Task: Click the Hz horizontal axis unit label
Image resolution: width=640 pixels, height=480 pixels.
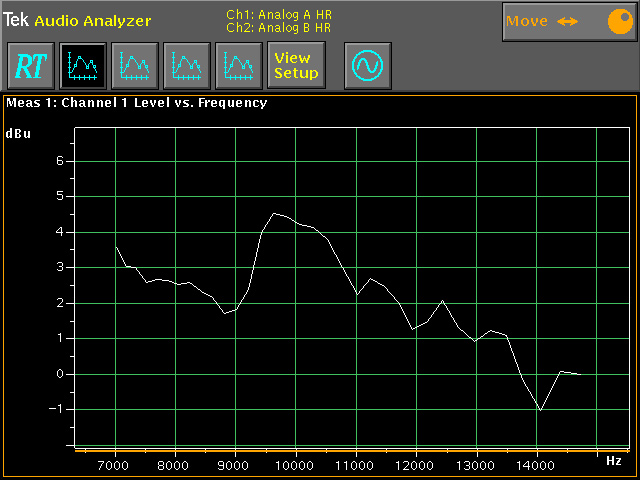Action: [x=614, y=461]
